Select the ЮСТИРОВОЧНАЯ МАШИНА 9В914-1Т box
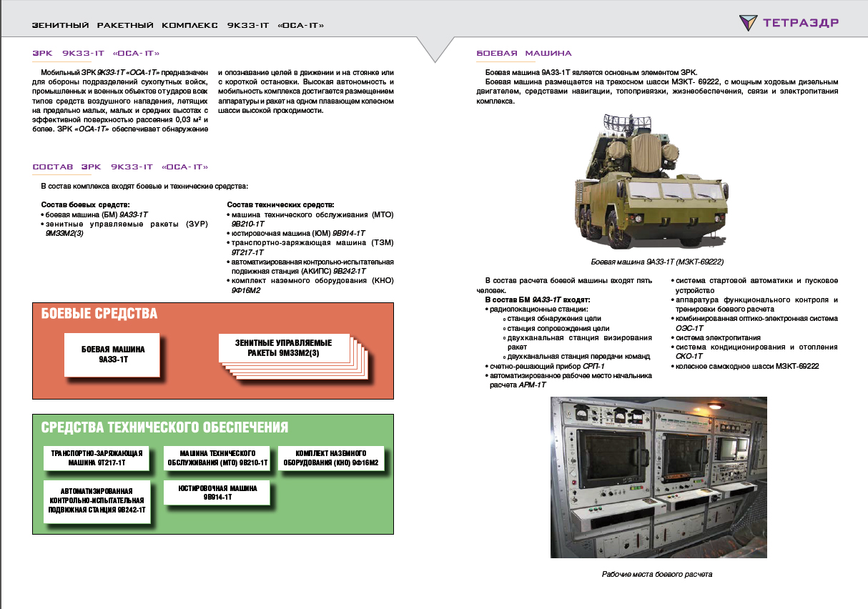This screenshot has width=868, height=609. [x=217, y=492]
